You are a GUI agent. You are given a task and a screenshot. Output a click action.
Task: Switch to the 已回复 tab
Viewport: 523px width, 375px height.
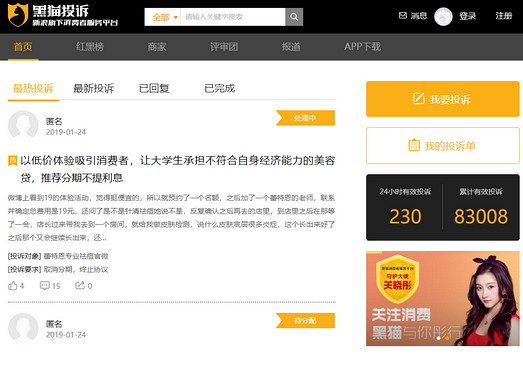click(154, 88)
